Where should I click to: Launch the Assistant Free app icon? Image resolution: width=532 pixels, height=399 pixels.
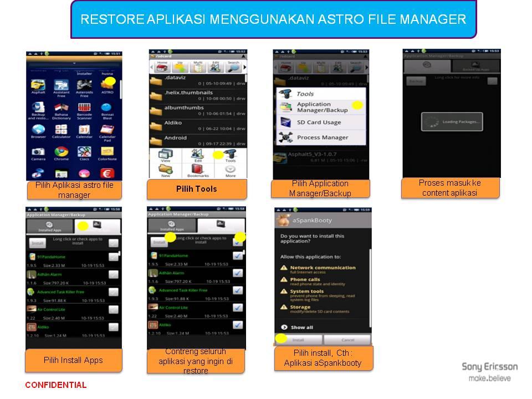pos(61,85)
